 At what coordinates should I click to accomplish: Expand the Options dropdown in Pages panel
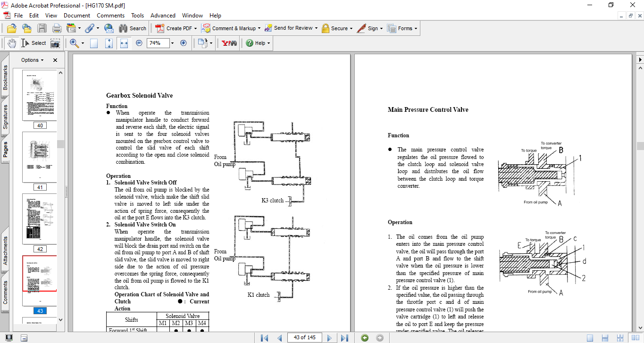pyautogui.click(x=32, y=60)
